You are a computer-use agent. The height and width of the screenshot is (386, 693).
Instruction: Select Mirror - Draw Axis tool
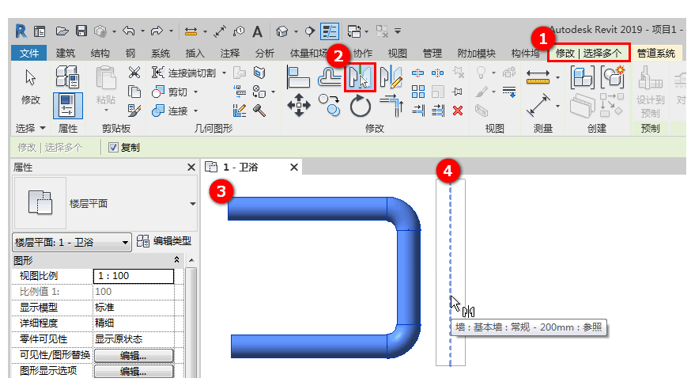pyautogui.click(x=391, y=77)
